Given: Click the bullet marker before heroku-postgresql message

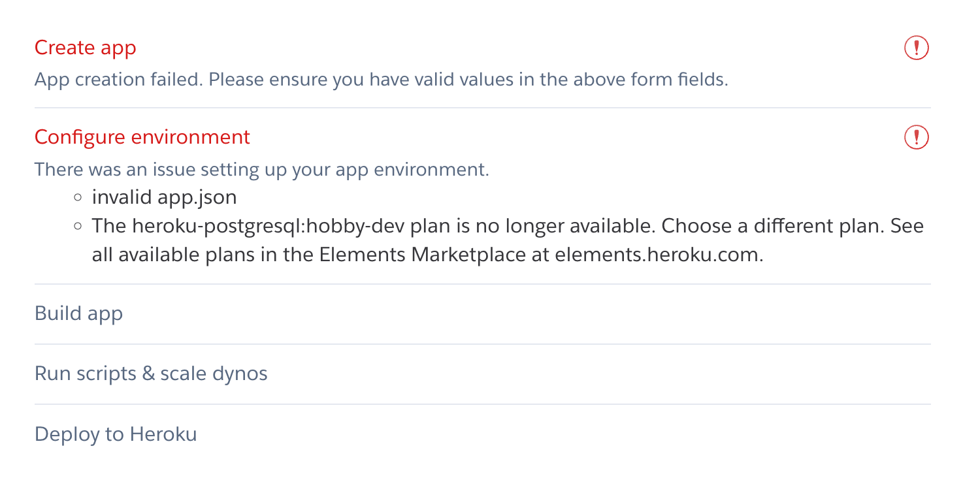Looking at the screenshot, I should pyautogui.click(x=77, y=225).
